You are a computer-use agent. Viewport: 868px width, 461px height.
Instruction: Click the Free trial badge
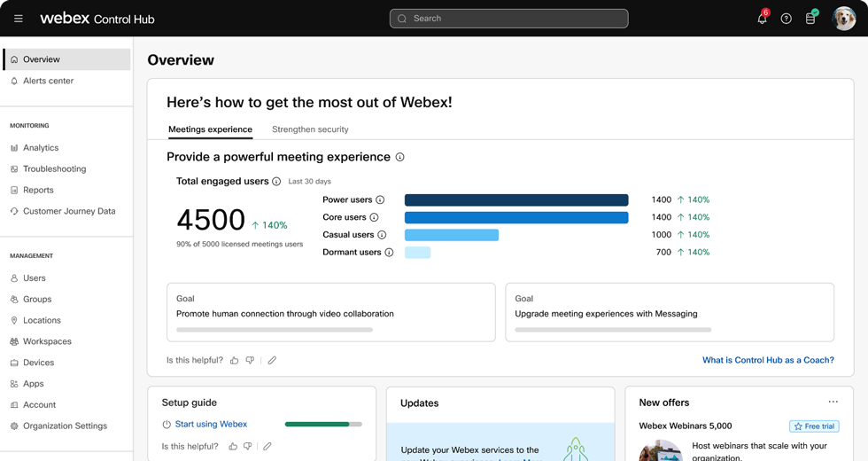point(814,426)
